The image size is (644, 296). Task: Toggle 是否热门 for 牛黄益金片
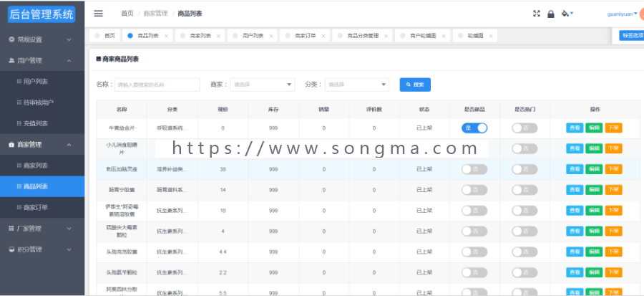coord(525,128)
